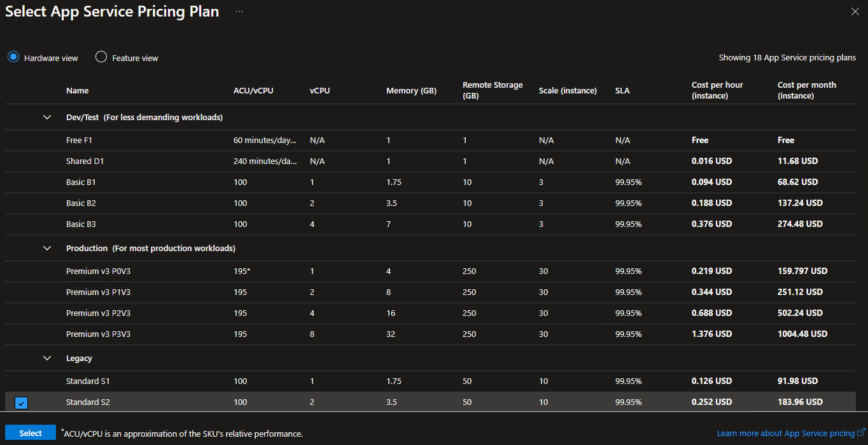
Task: Collapse the Dev/Test group chevron
Action: tap(47, 117)
